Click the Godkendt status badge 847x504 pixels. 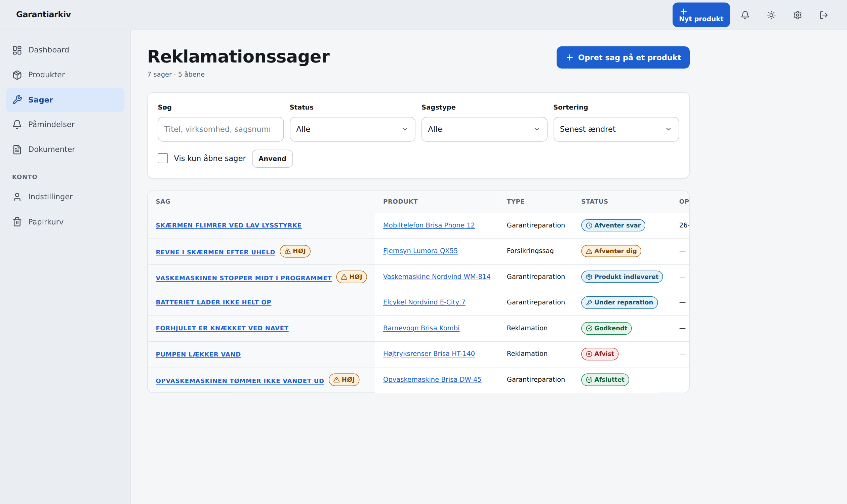(606, 328)
